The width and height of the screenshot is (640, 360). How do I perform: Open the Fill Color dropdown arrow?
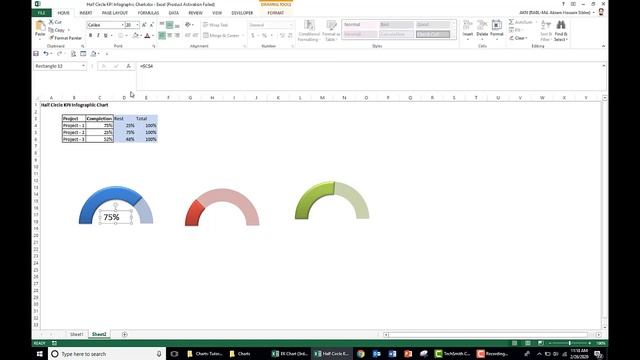coord(141,36)
